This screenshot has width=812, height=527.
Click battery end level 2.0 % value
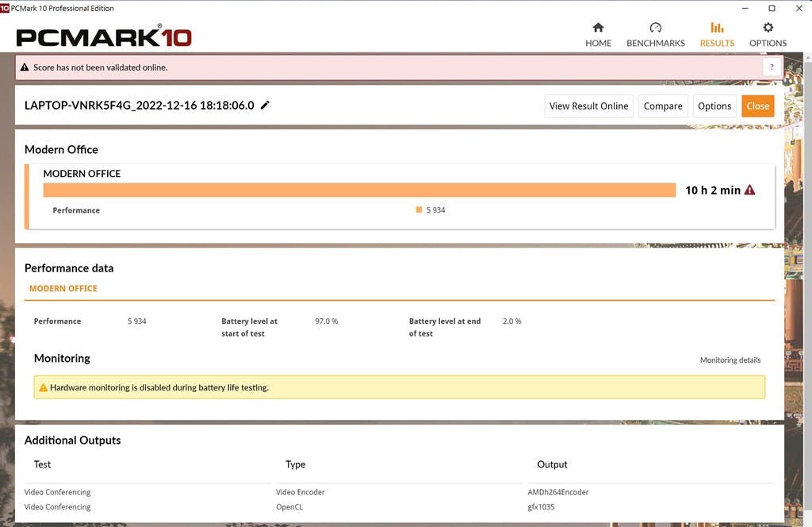(x=511, y=321)
